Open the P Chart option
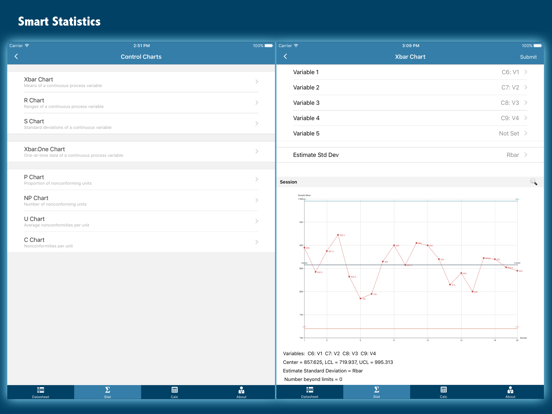The width and height of the screenshot is (552, 414). 141,180
